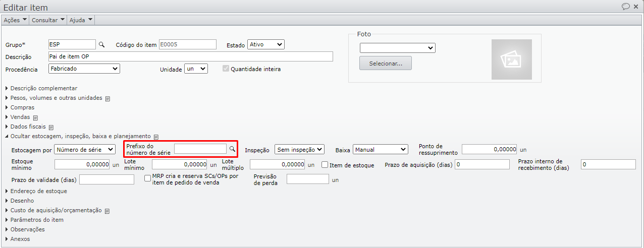Click the photo placeholder image

[x=511, y=59]
